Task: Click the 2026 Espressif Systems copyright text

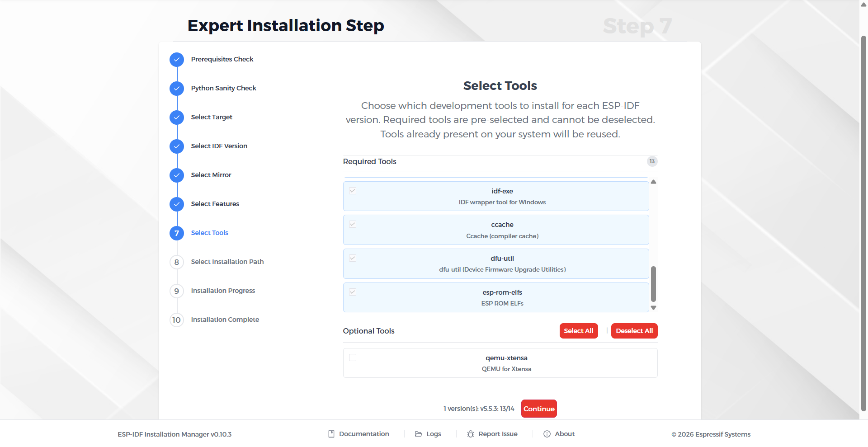Action: click(x=711, y=434)
